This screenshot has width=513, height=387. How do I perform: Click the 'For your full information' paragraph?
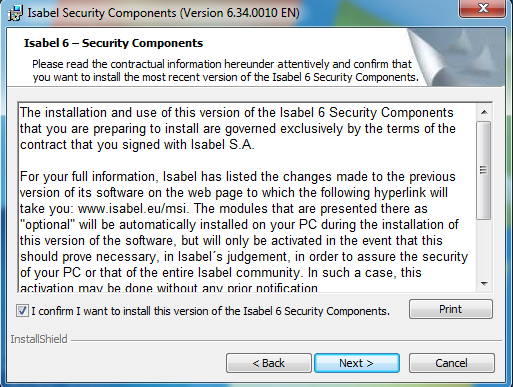pos(243,232)
